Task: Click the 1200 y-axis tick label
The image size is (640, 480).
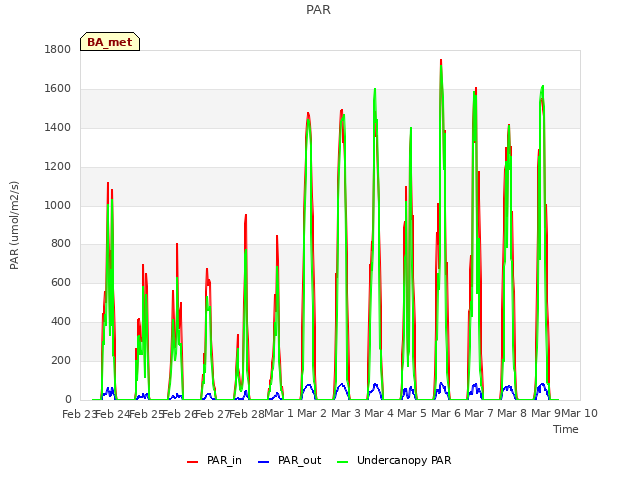Action: coord(58,167)
